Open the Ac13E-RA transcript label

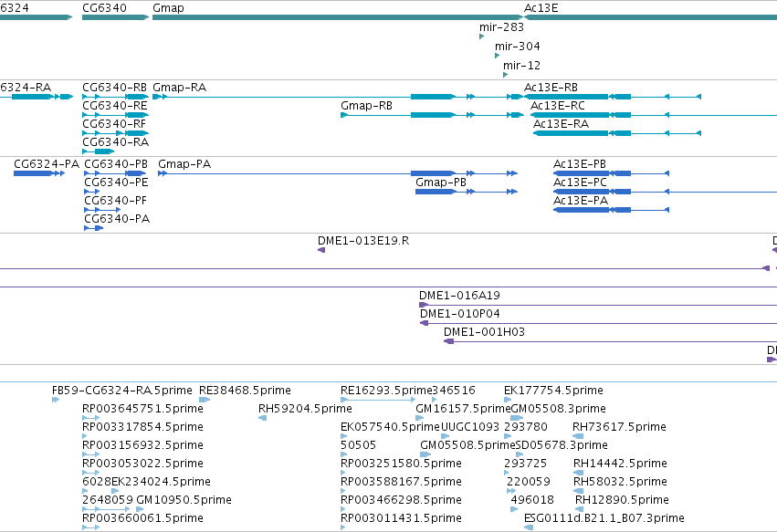click(x=561, y=124)
